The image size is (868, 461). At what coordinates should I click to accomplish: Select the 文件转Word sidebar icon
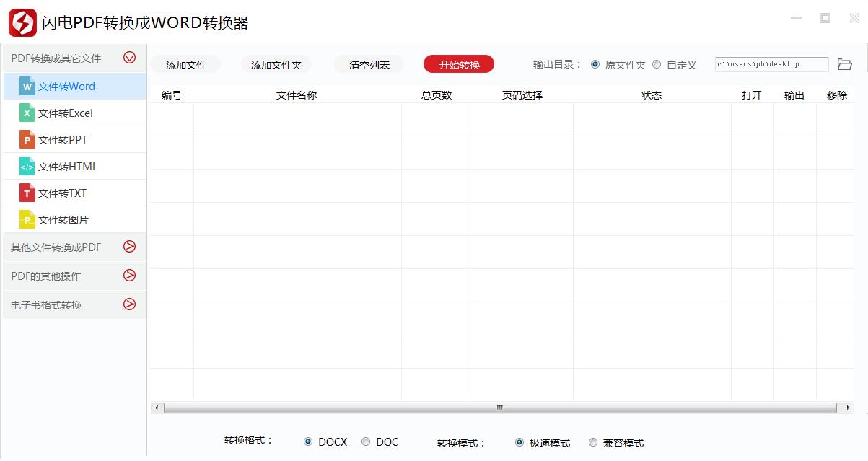pos(28,86)
